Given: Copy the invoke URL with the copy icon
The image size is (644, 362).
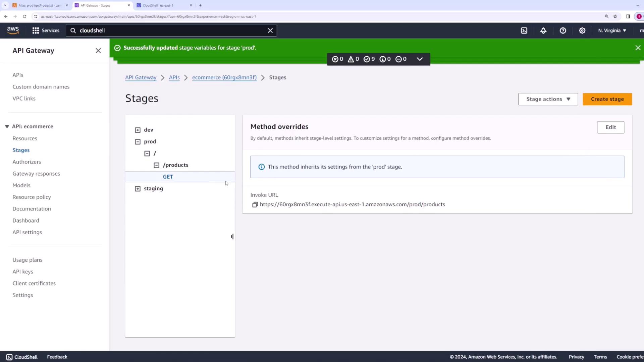Looking at the screenshot, I should pyautogui.click(x=255, y=205).
